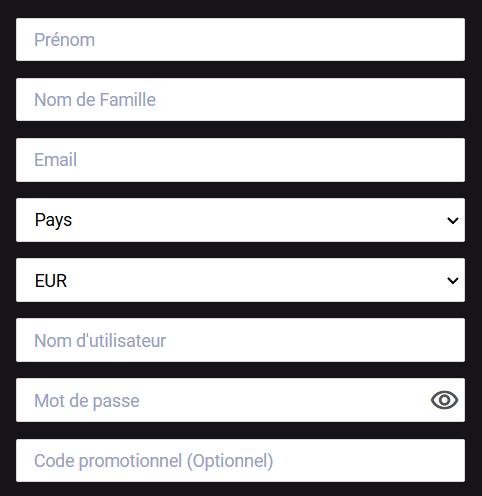Click the "Nom de Famille" placeholder text

[x=95, y=100]
